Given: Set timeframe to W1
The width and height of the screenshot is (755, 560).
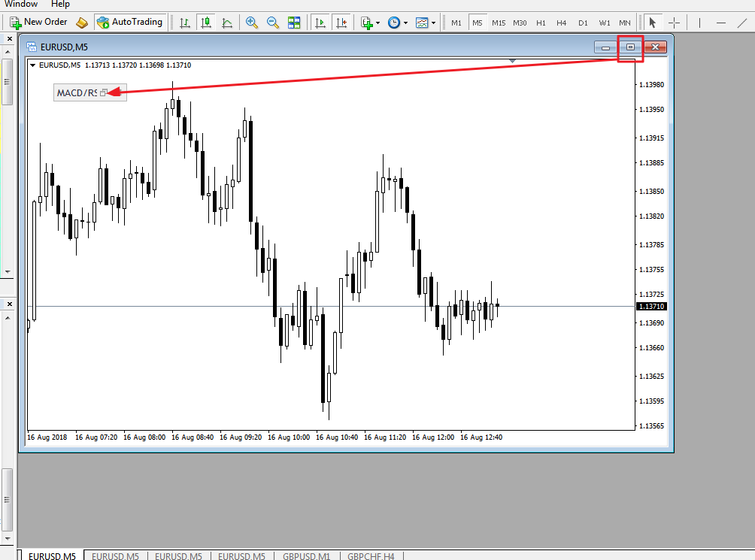Looking at the screenshot, I should click(x=605, y=23).
